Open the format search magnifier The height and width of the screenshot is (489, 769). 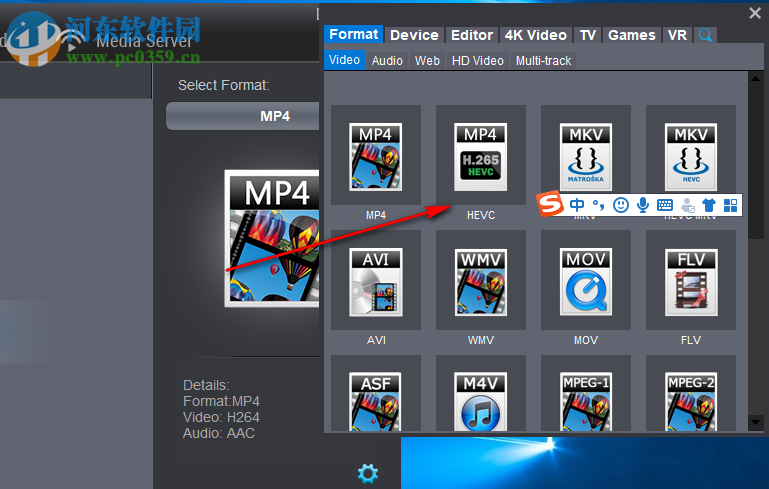[x=705, y=35]
